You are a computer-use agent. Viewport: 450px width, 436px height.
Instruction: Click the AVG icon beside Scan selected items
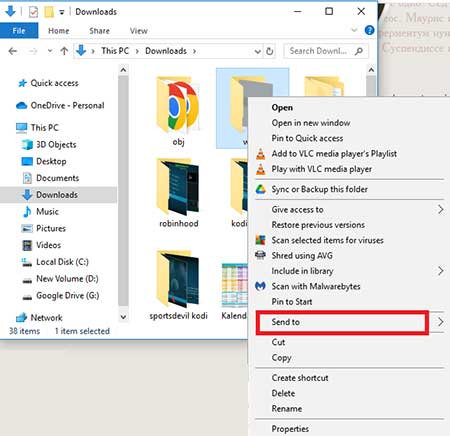(260, 240)
